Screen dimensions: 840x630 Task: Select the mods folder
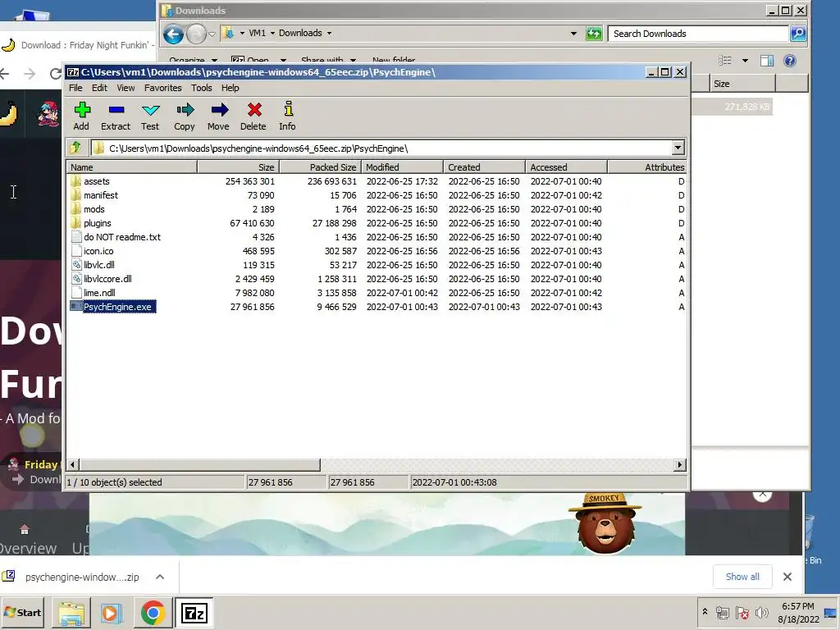pos(94,209)
